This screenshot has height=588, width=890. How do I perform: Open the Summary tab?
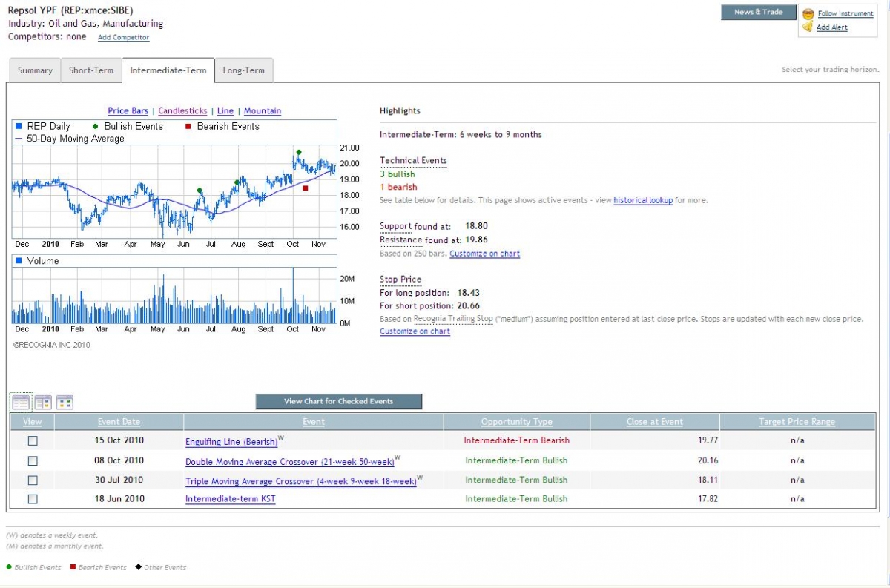pyautogui.click(x=35, y=70)
